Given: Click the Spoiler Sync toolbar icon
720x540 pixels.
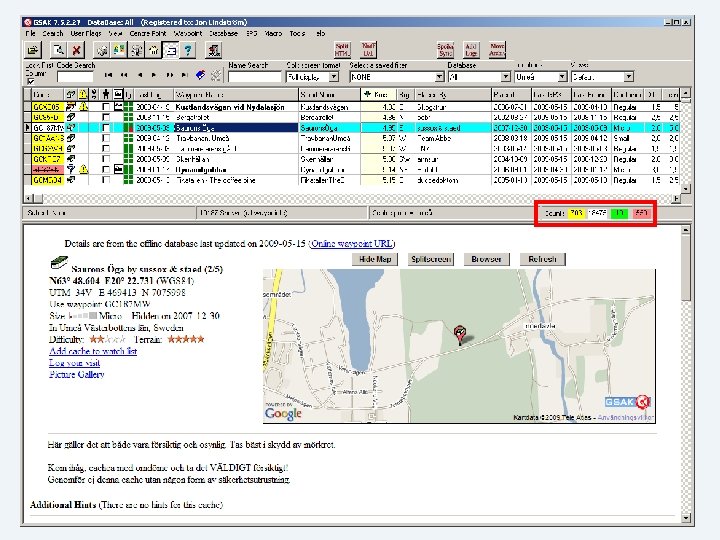Looking at the screenshot, I should 445,49.
